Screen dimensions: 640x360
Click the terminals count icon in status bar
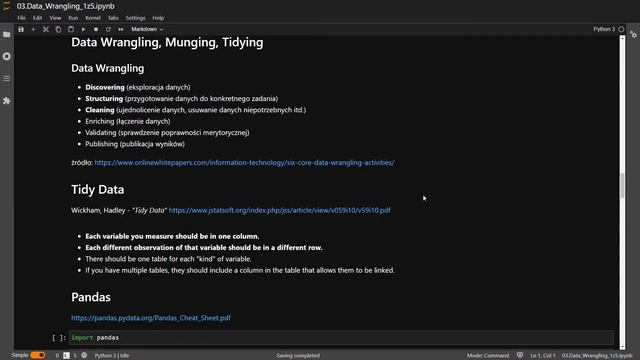click(x=67, y=356)
